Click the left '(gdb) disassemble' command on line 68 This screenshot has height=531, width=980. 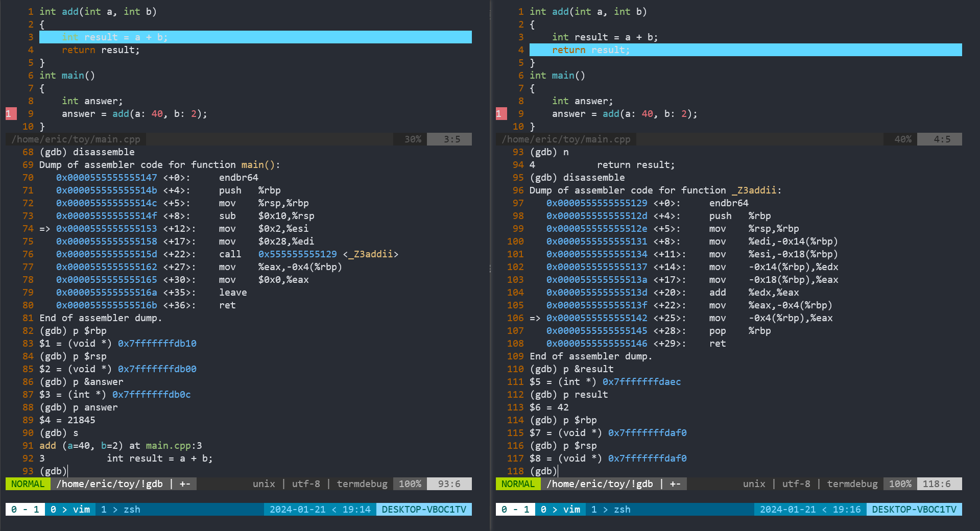click(x=87, y=152)
